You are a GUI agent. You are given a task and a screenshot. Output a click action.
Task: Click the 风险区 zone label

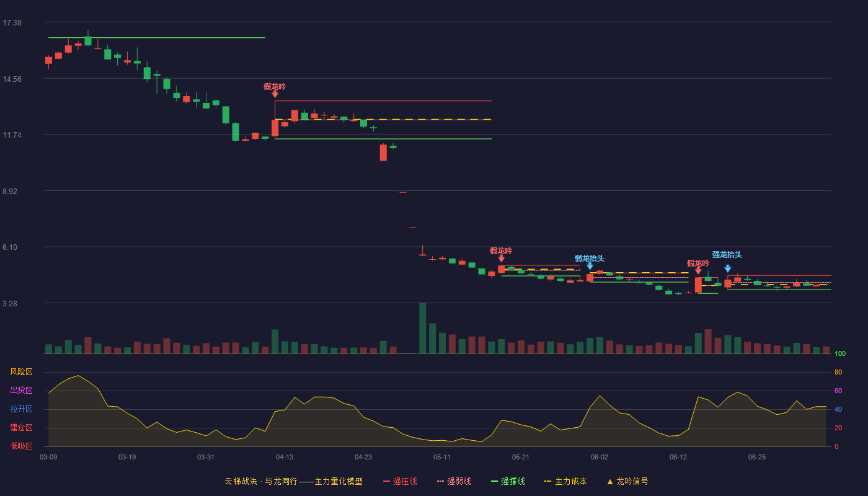21,372
